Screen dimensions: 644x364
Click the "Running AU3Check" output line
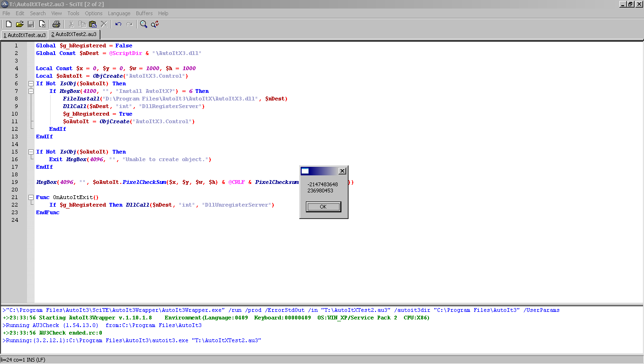(x=102, y=325)
